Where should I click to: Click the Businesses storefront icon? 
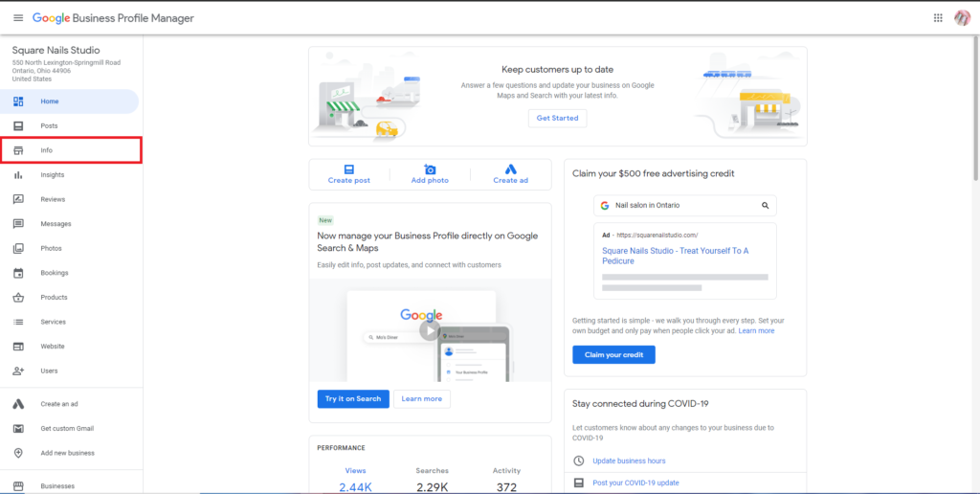18,486
